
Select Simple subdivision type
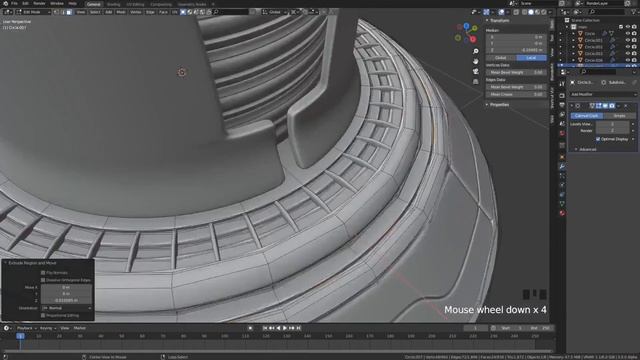[619, 116]
